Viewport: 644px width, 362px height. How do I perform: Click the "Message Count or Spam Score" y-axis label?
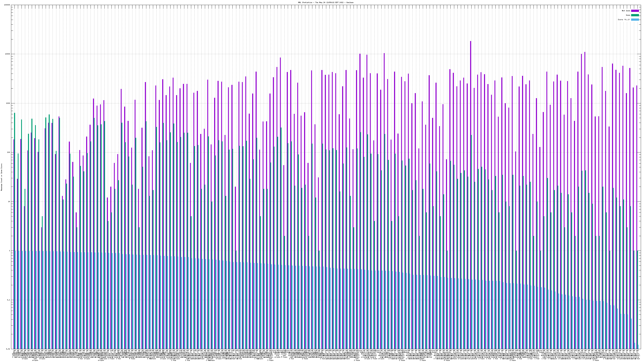1,177
